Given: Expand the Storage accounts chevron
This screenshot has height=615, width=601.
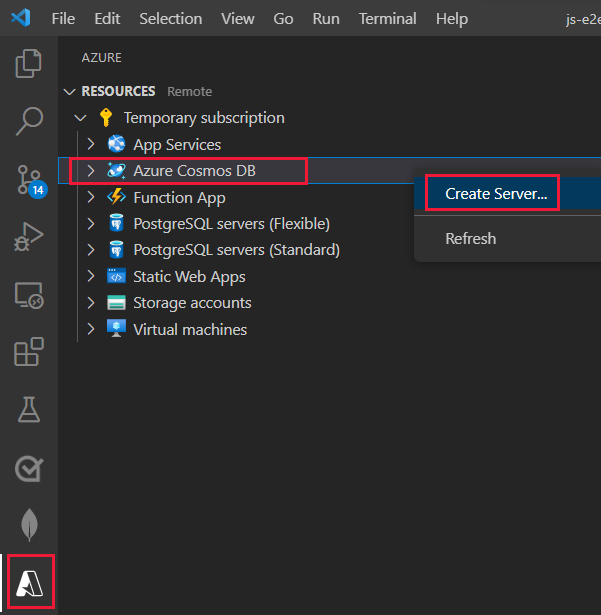Looking at the screenshot, I should point(91,302).
